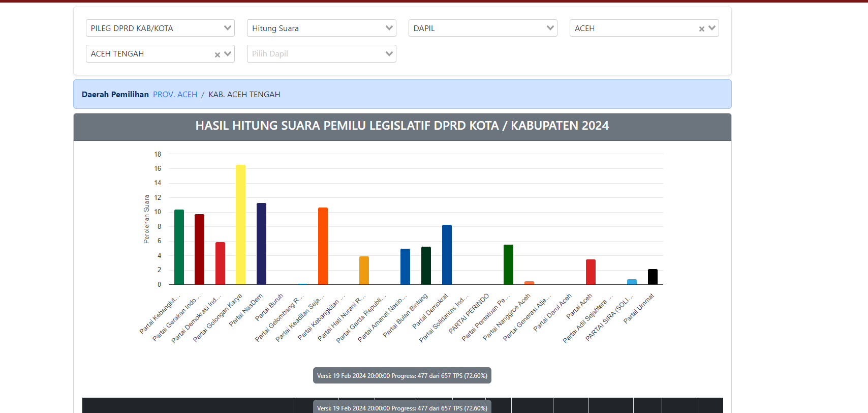
Task: Click the navy Partai NasDem bar
Action: [x=261, y=244]
